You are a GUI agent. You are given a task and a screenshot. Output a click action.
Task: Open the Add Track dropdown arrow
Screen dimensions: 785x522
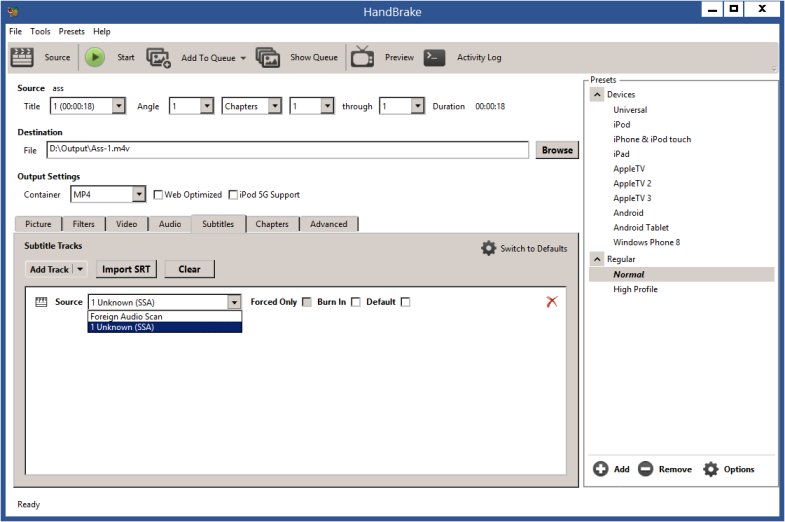80,269
